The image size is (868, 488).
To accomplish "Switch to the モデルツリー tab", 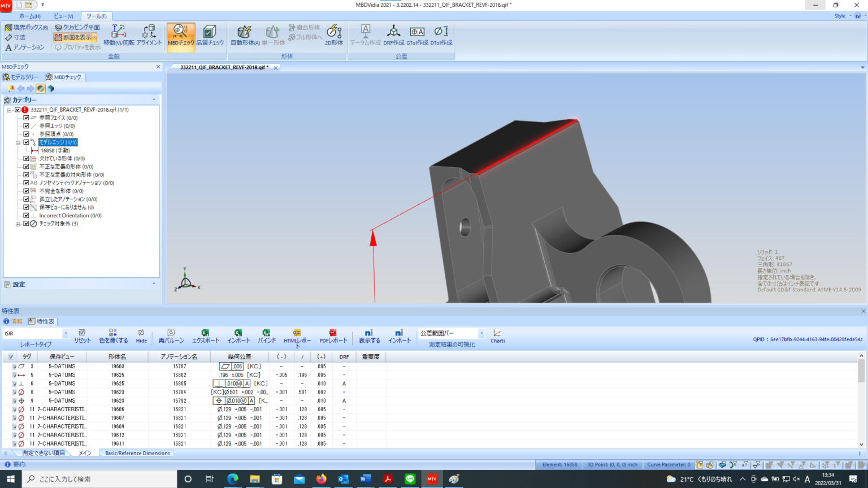I will 21,77.
